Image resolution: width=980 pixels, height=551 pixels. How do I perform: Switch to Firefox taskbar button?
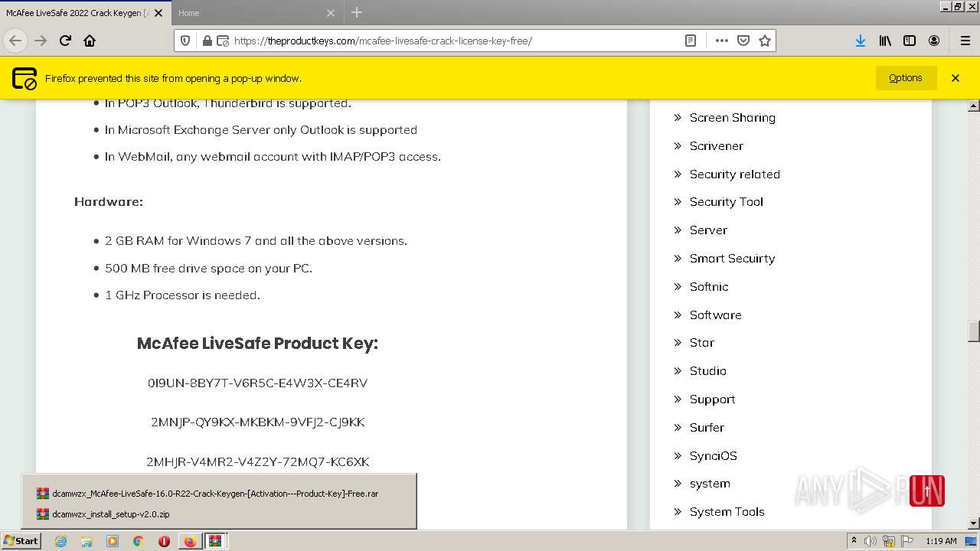190,541
